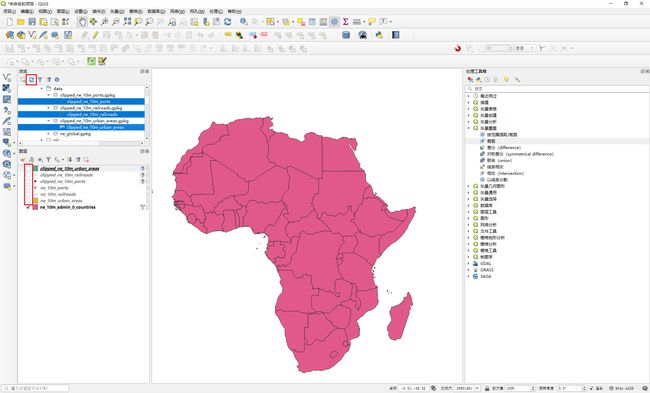Expand the GDAL group in Processing Toolbox

point(469,264)
